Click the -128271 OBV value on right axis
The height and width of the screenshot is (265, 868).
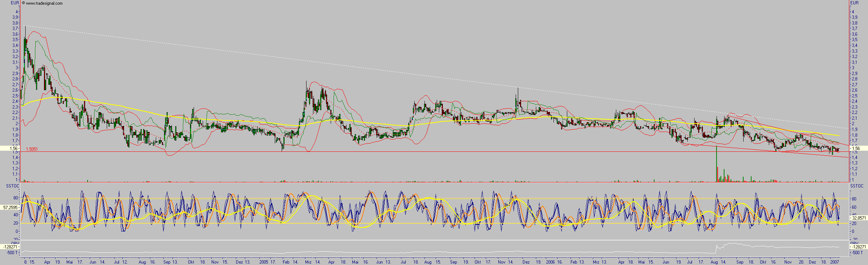point(859,247)
